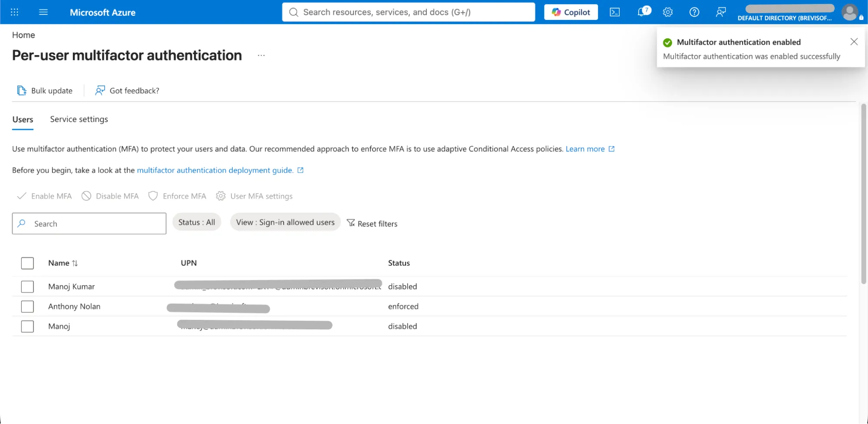Go to Home breadcrumb
This screenshot has width=868, height=424.
click(x=23, y=35)
